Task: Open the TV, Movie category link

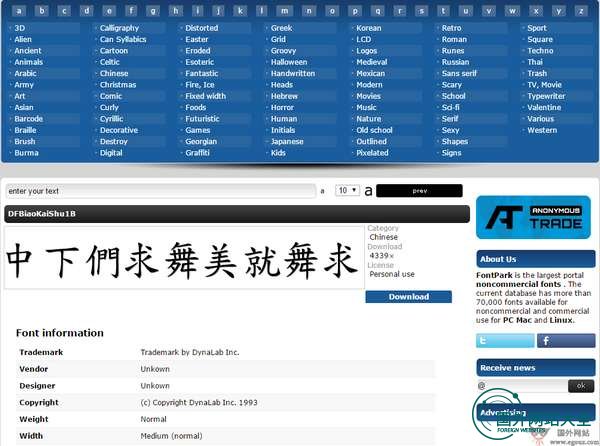Action: tap(544, 85)
